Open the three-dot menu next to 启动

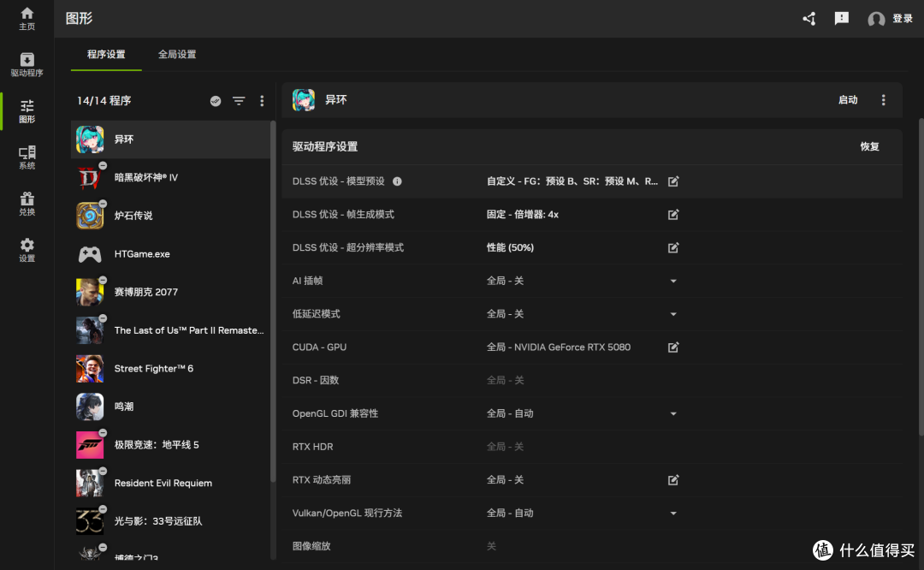click(883, 99)
